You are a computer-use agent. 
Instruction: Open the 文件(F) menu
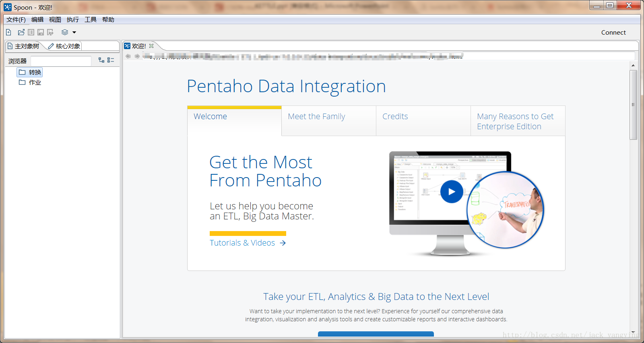pos(16,20)
